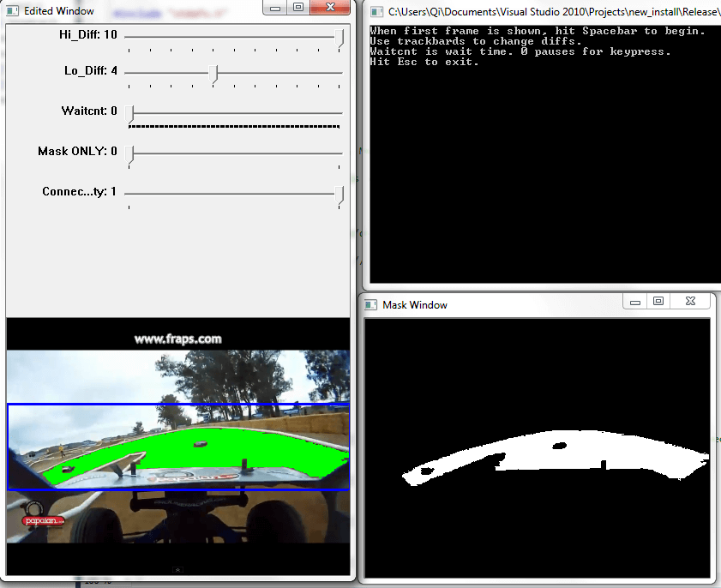
Task: Click the Edited Window title bar icon
Action: [x=13, y=10]
